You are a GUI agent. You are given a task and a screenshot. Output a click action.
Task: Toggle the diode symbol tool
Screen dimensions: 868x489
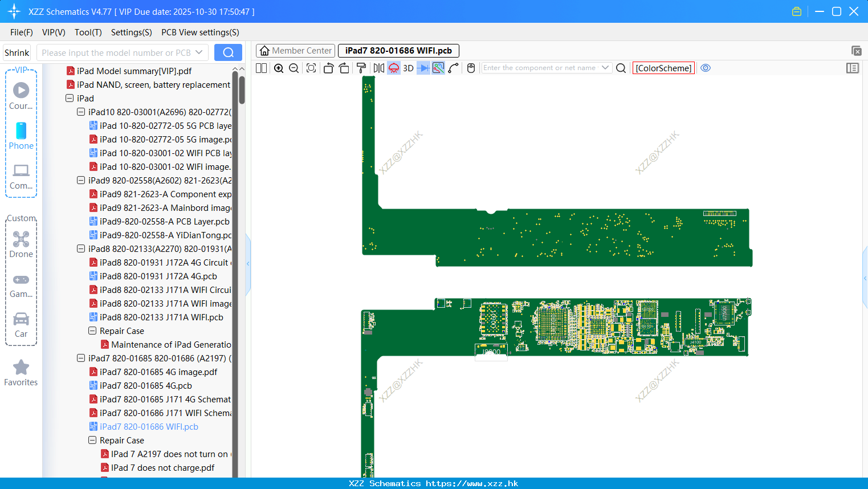click(423, 68)
